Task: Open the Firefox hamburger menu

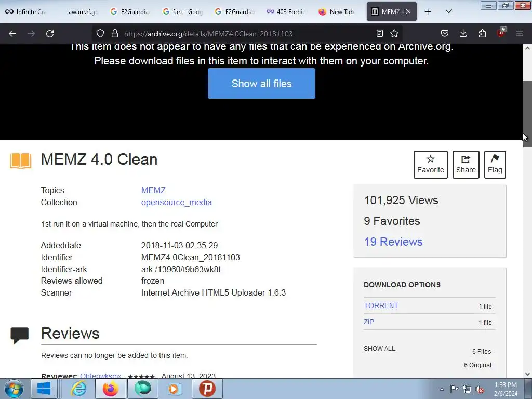Action: 520,34
